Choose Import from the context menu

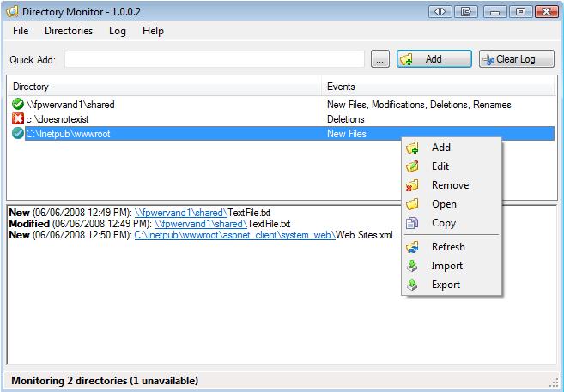452,266
